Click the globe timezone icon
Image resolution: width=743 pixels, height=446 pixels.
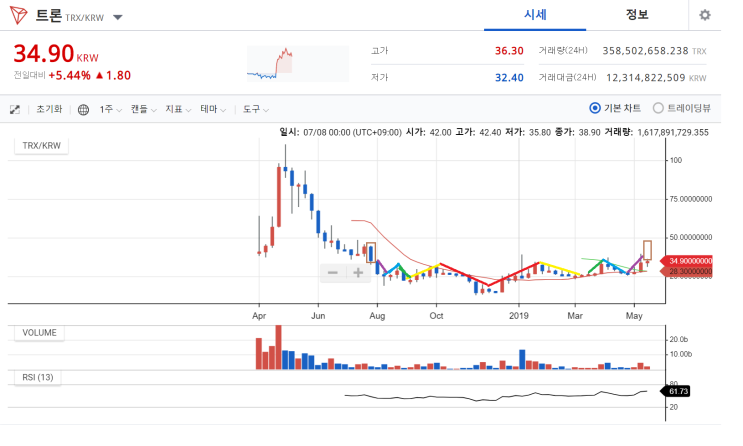(83, 110)
